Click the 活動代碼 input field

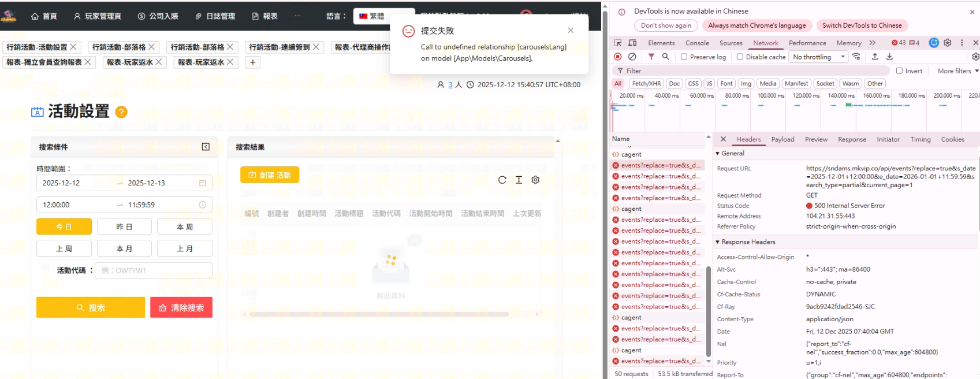tap(154, 270)
